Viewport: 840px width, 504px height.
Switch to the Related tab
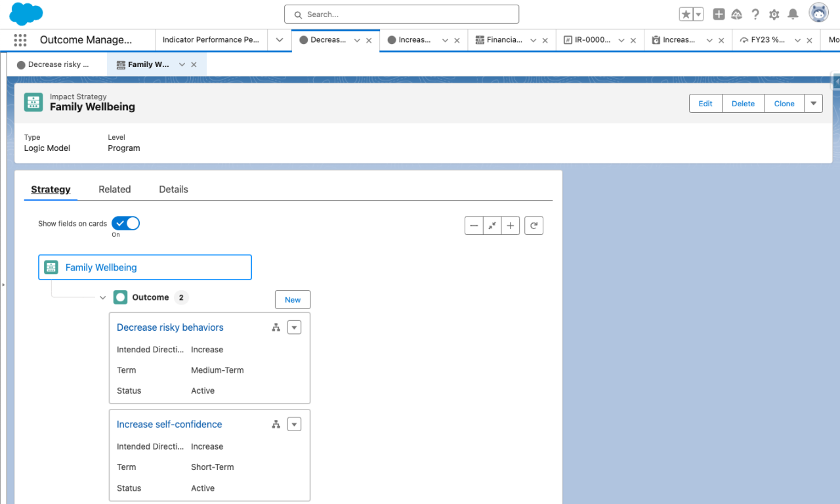pos(115,189)
